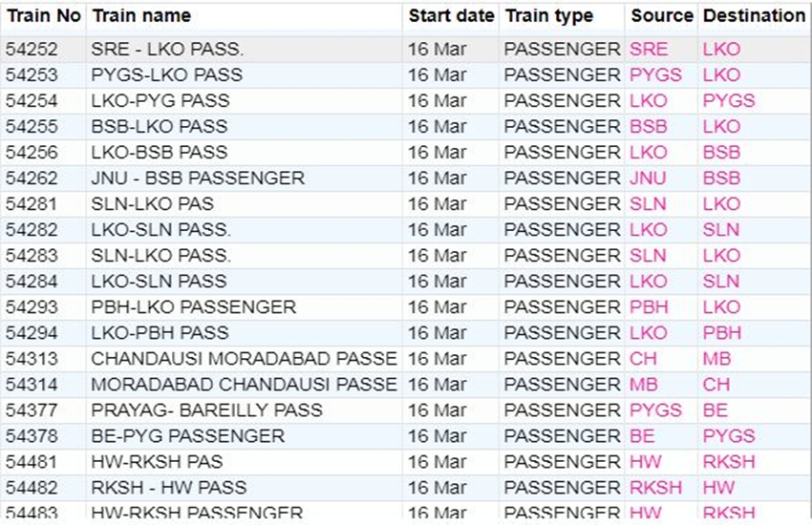Screen dimensions: 812x525
Task: Select the JNU - BSB PASSENGER train row
Action: (x=198, y=178)
